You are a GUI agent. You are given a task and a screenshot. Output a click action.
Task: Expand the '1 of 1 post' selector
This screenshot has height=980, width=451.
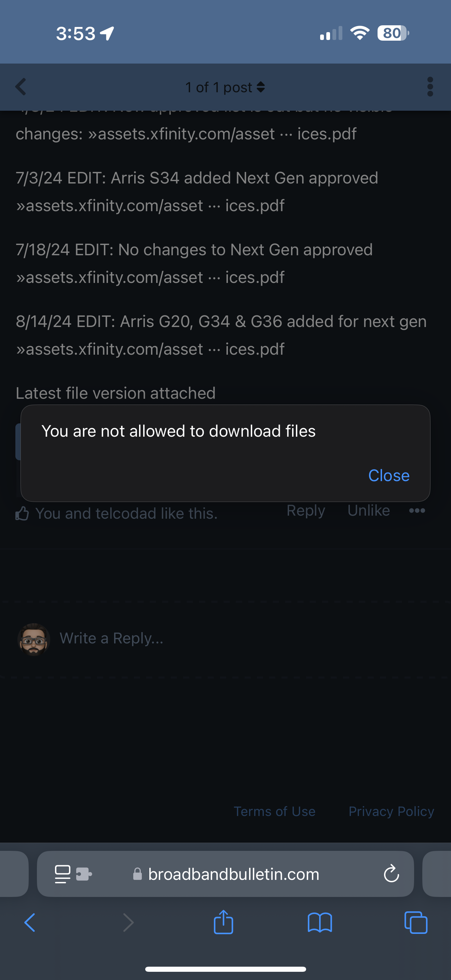pyautogui.click(x=225, y=87)
